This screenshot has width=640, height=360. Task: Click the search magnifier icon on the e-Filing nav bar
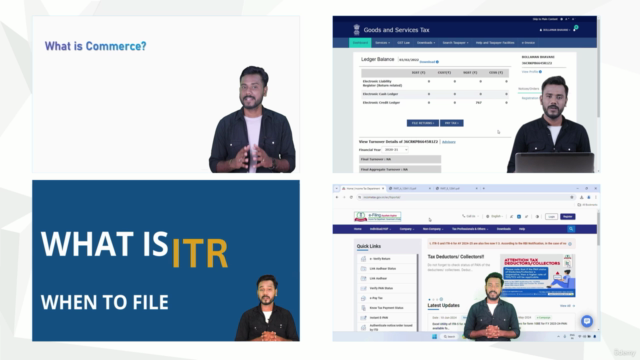click(x=571, y=229)
